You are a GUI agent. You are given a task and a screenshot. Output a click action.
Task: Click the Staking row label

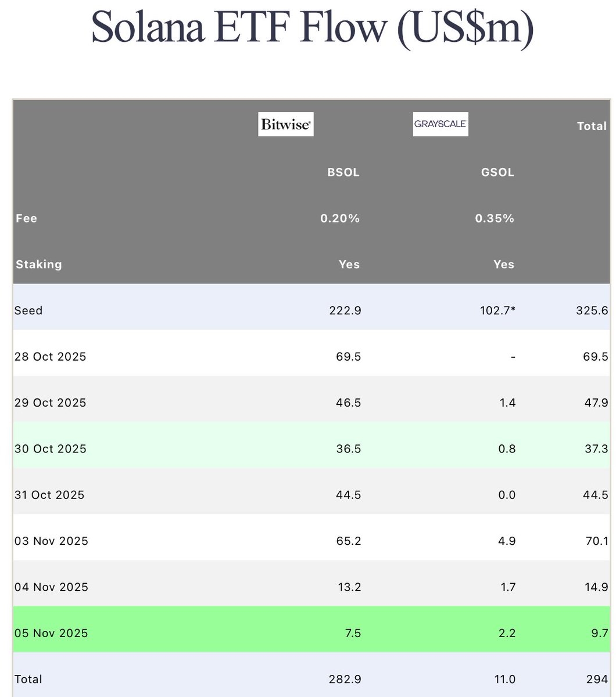point(38,264)
